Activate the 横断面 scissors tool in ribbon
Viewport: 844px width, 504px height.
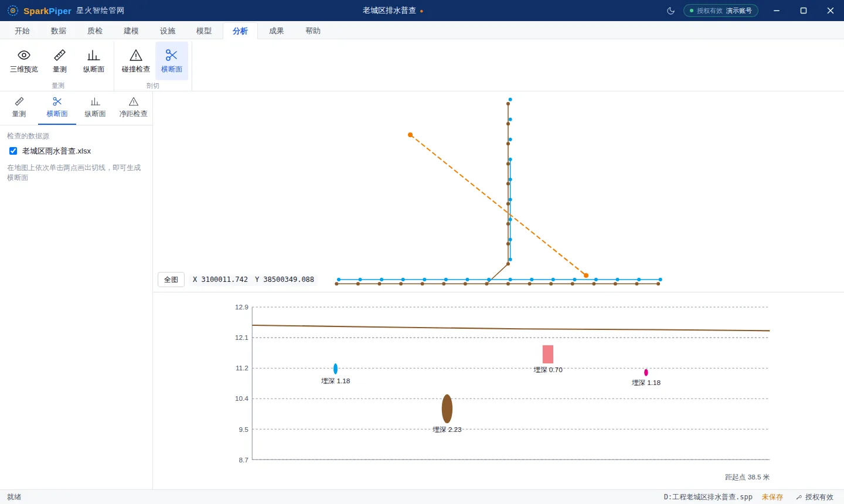tap(172, 62)
